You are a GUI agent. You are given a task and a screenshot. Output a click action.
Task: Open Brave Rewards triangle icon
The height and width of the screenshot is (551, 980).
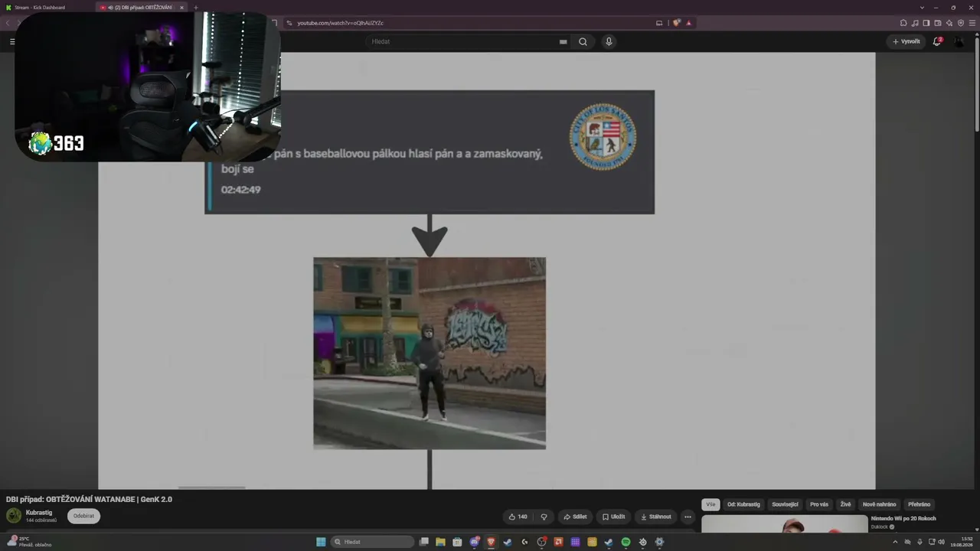click(x=688, y=23)
